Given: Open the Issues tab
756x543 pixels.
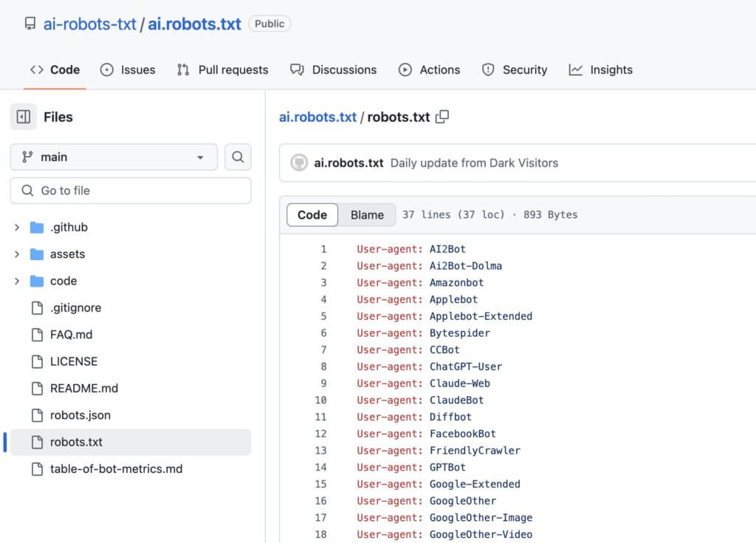Looking at the screenshot, I should 128,70.
